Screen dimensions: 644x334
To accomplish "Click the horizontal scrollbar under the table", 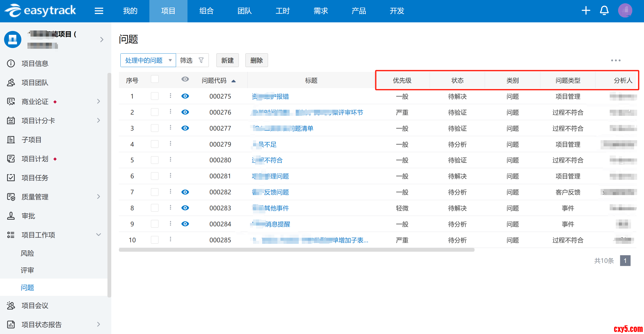I will [x=296, y=250].
